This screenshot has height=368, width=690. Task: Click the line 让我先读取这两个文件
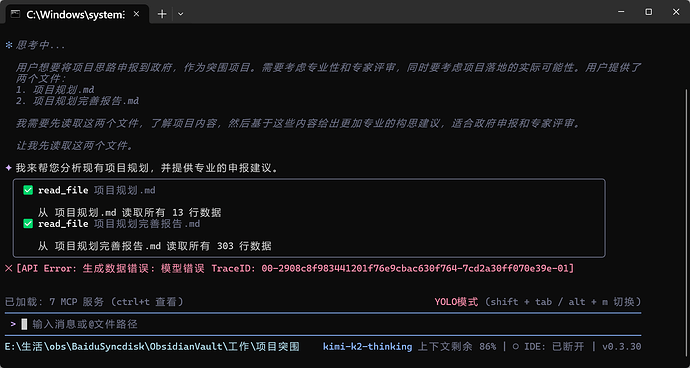tap(75, 146)
